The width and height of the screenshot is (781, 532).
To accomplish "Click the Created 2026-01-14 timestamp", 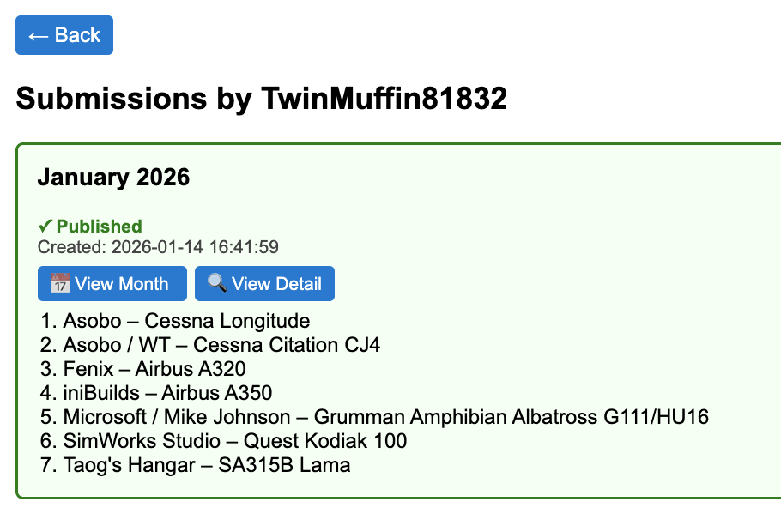I will point(158,247).
